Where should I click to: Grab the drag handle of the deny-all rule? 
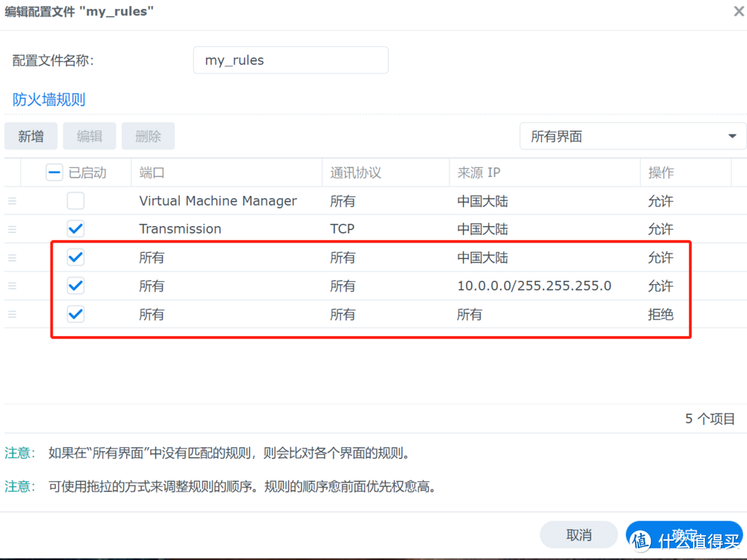point(12,314)
